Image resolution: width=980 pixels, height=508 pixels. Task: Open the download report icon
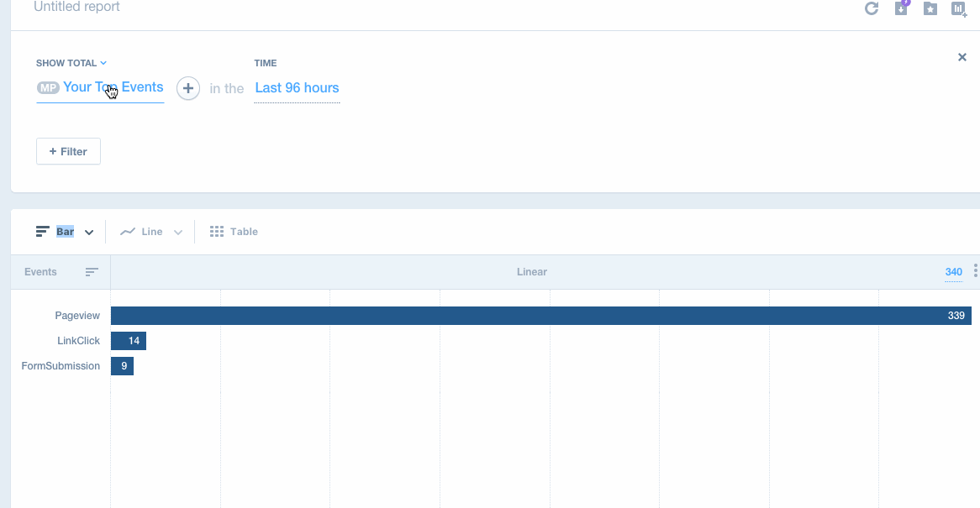(901, 8)
